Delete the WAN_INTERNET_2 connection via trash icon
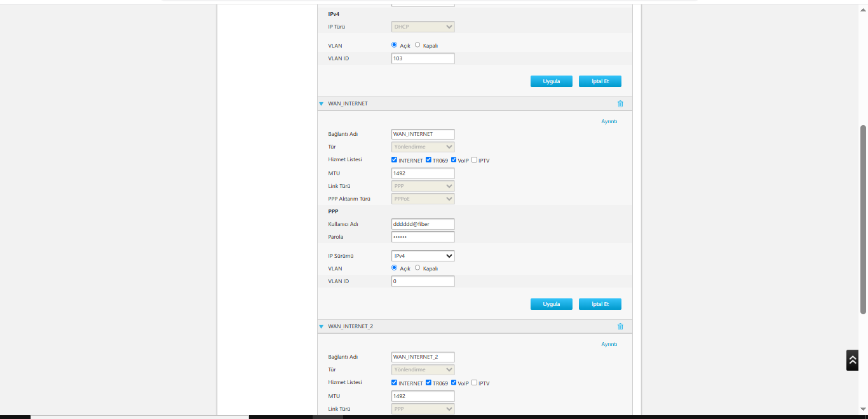 point(620,326)
